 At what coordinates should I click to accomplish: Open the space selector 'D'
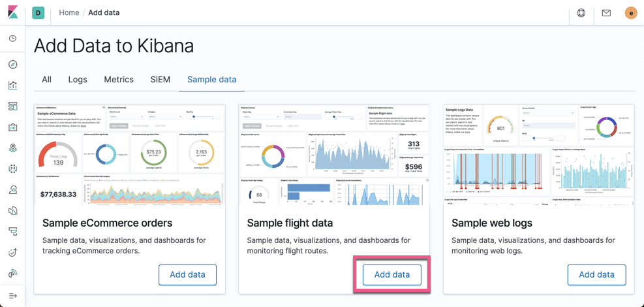[38, 13]
